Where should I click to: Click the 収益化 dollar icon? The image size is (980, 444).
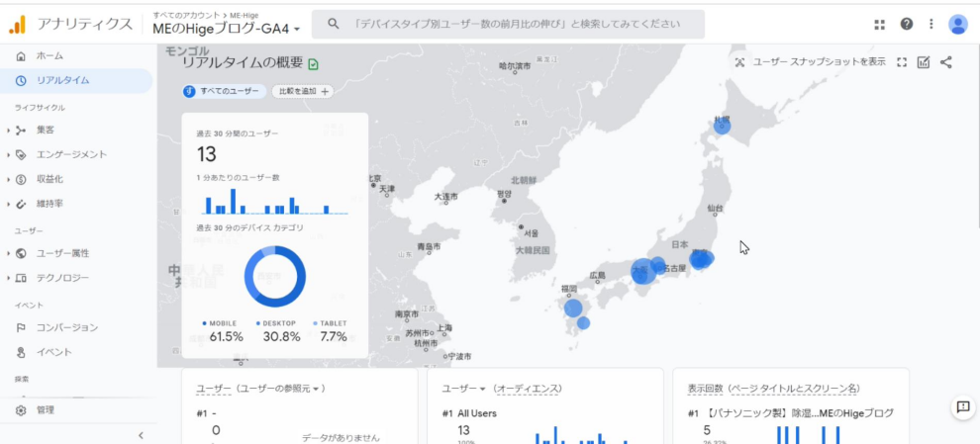coord(21,179)
